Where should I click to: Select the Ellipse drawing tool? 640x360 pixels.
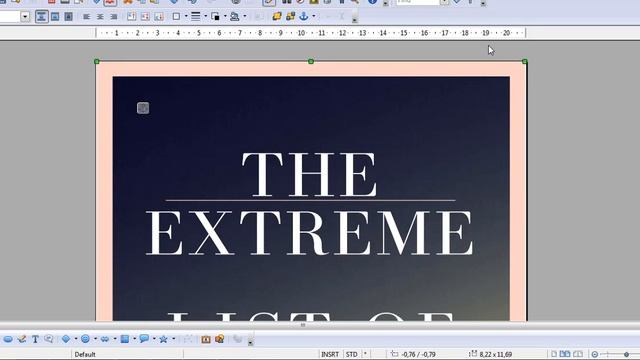click(x=8, y=339)
